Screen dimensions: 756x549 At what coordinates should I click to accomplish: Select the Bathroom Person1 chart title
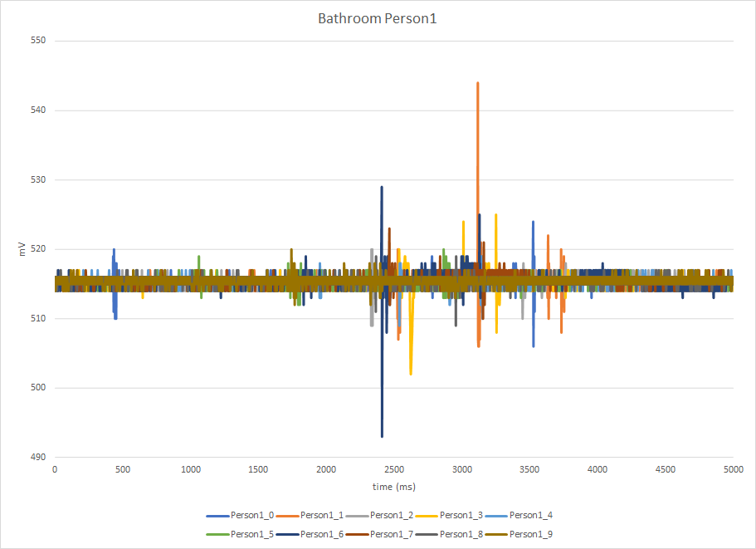(377, 18)
